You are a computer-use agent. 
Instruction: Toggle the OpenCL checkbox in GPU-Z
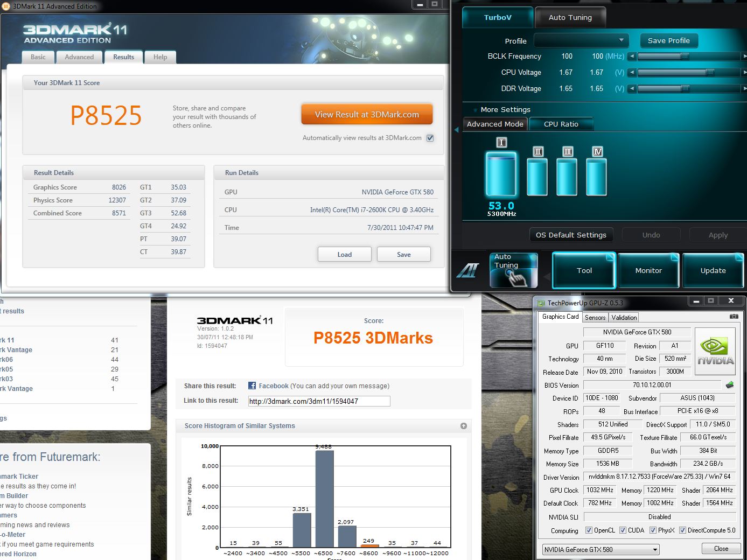point(589,530)
